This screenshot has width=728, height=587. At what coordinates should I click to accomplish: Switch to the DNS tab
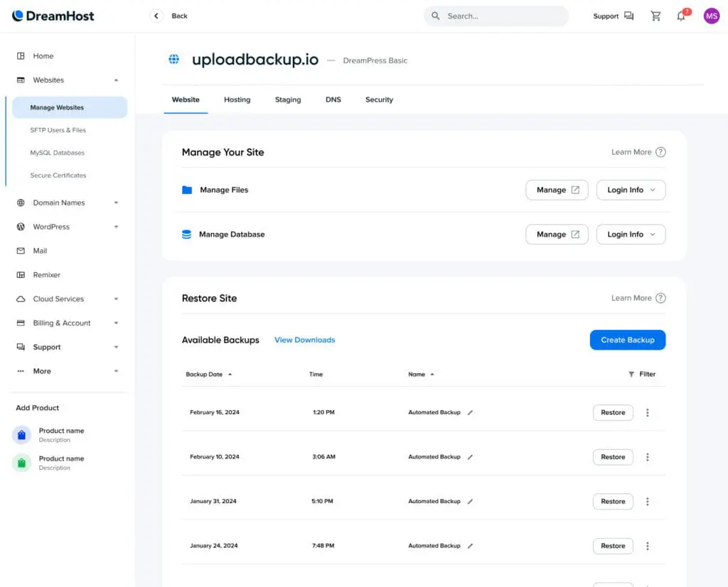click(x=333, y=99)
